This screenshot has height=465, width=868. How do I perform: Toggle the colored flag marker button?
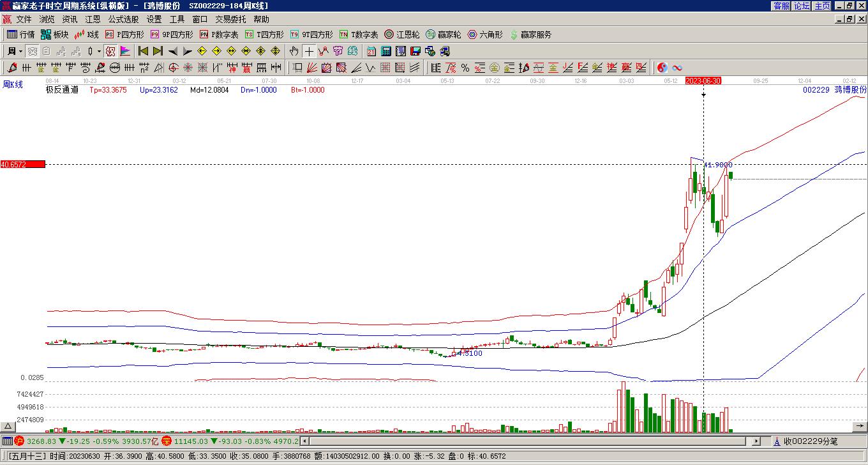tap(125, 51)
